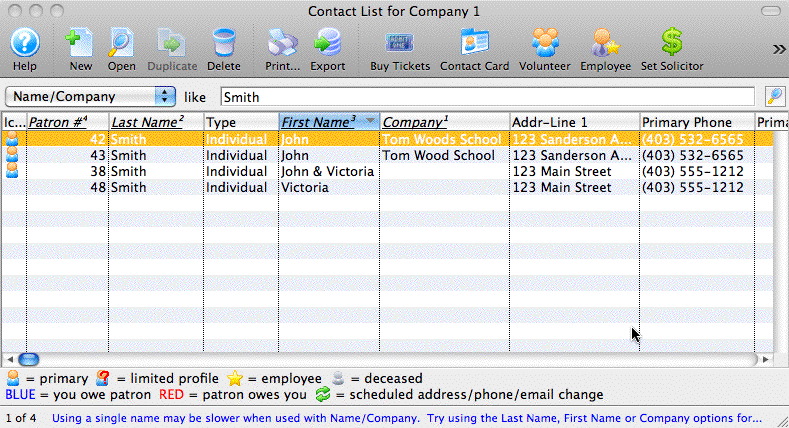This screenshot has height=428, width=789.
Task: Click the Employee toolbar icon
Action: click(605, 43)
